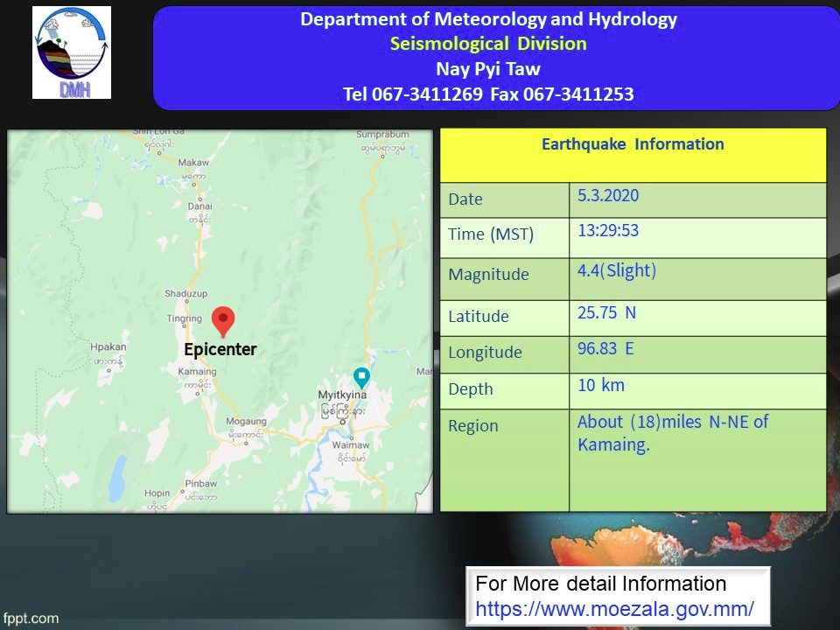Open the moezala.gov.mm website link
The width and height of the screenshot is (840, 630).
614,608
